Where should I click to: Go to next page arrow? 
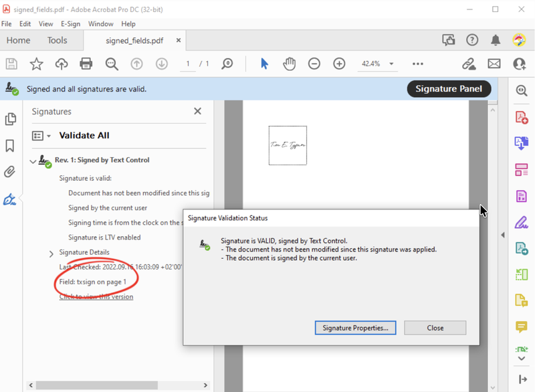(162, 64)
